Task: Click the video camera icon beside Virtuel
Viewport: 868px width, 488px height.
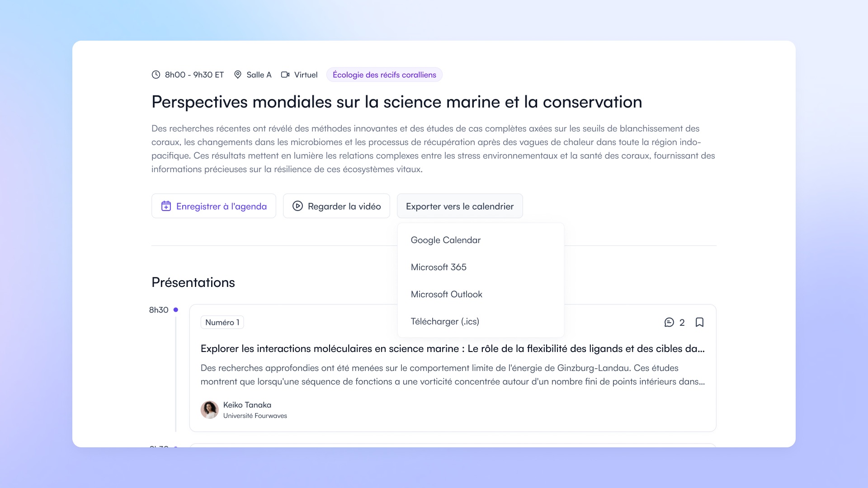Action: click(285, 75)
